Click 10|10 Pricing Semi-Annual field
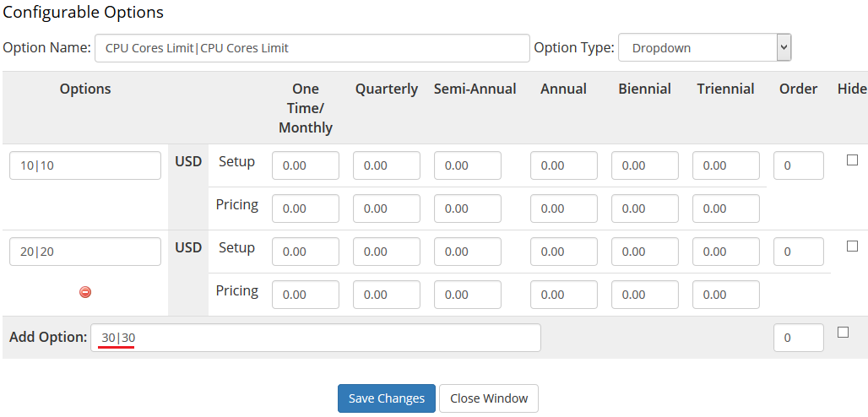The image size is (868, 417). point(468,208)
